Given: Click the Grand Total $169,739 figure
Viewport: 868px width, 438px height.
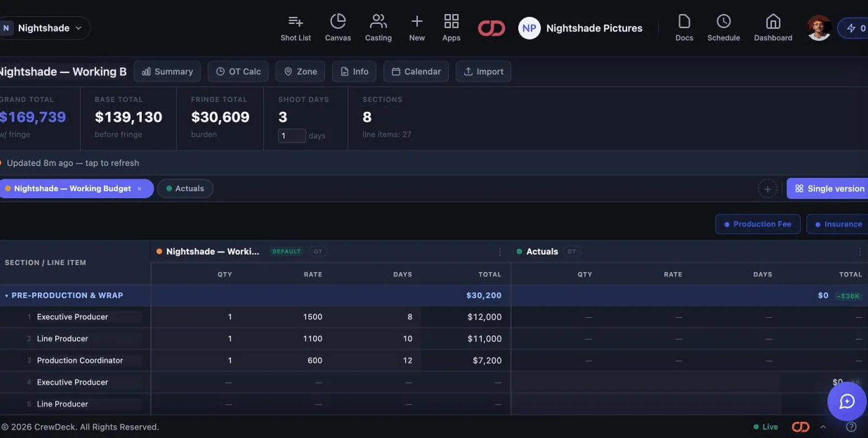Looking at the screenshot, I should click(x=32, y=117).
